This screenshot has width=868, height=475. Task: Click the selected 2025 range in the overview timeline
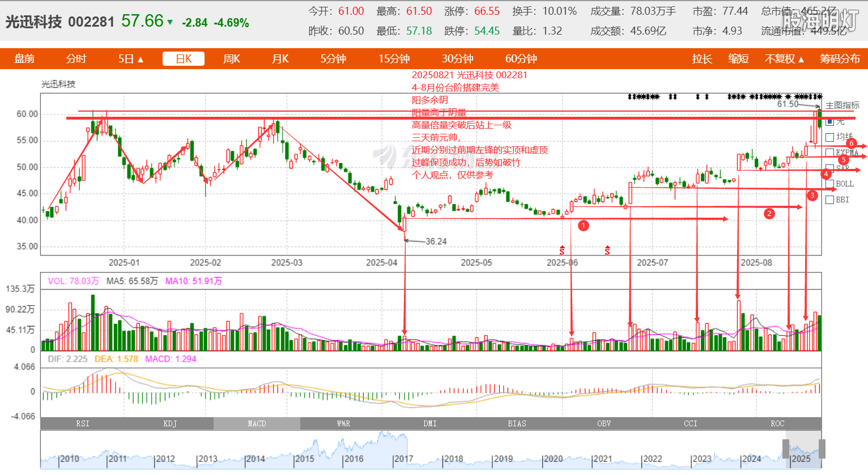[803, 449]
